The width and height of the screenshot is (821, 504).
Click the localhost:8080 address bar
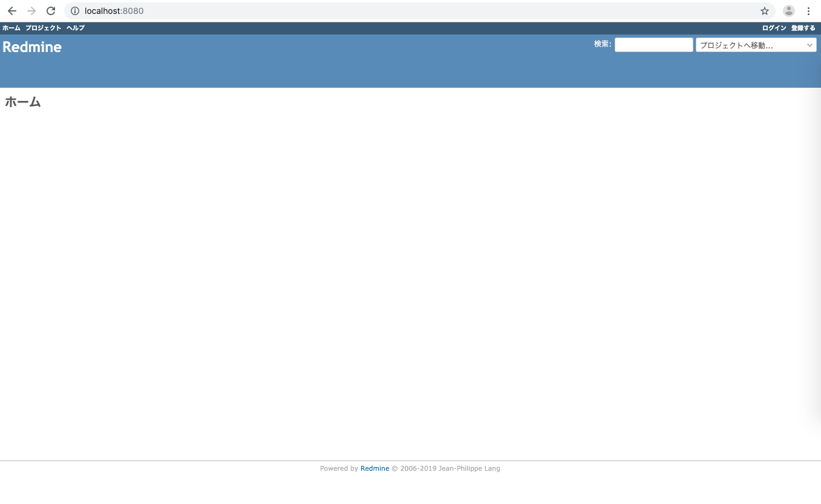coord(420,11)
